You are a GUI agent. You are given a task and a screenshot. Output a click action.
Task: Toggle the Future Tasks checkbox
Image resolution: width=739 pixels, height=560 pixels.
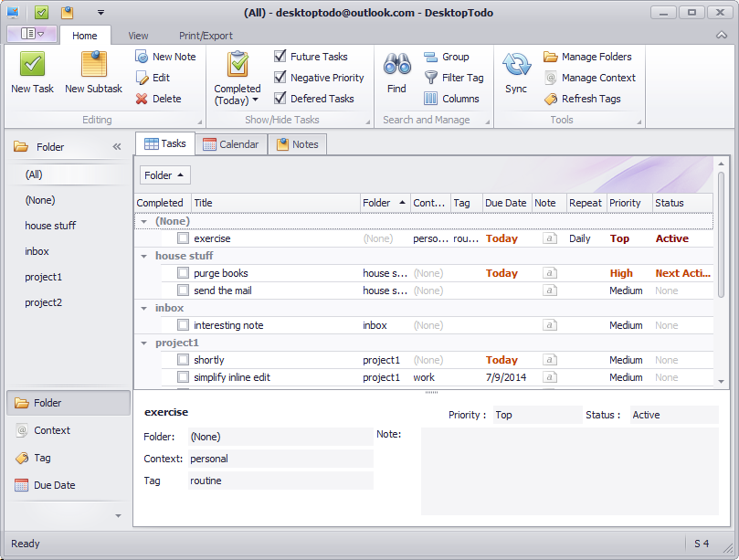pyautogui.click(x=280, y=57)
